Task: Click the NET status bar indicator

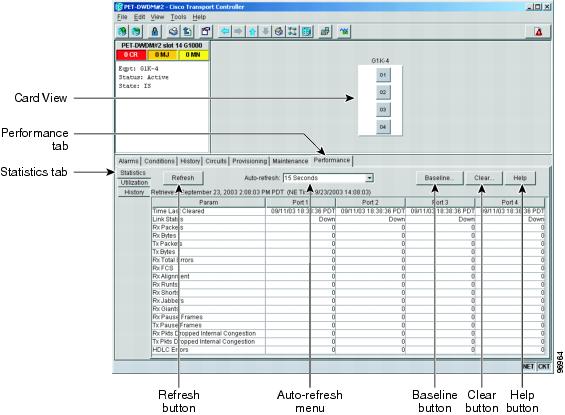Action: pos(528,366)
